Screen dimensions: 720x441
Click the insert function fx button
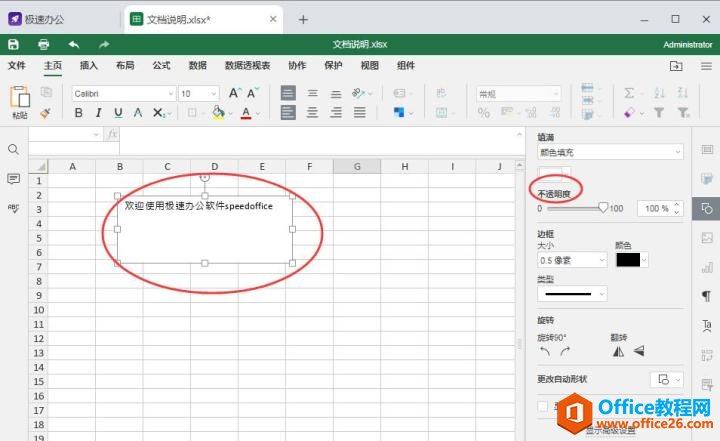112,135
